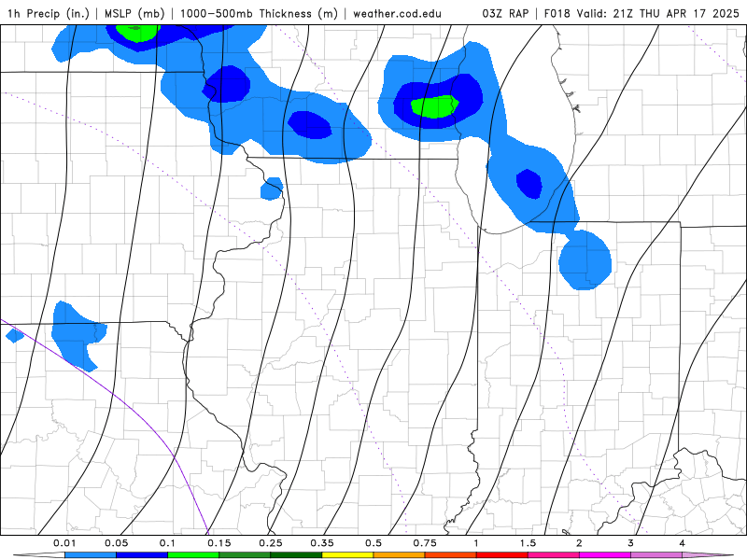Click the dark blue precip core over Lake Michigan
747x560 pixels.
point(529,184)
